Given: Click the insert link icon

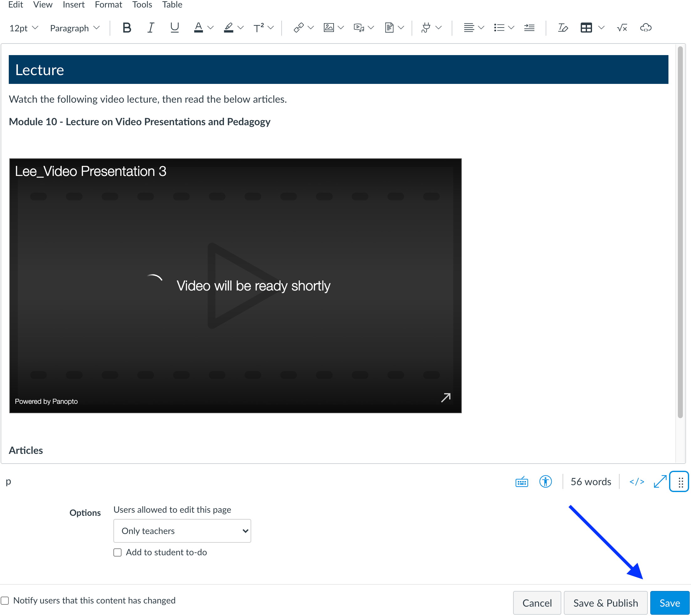Looking at the screenshot, I should tap(299, 28).
